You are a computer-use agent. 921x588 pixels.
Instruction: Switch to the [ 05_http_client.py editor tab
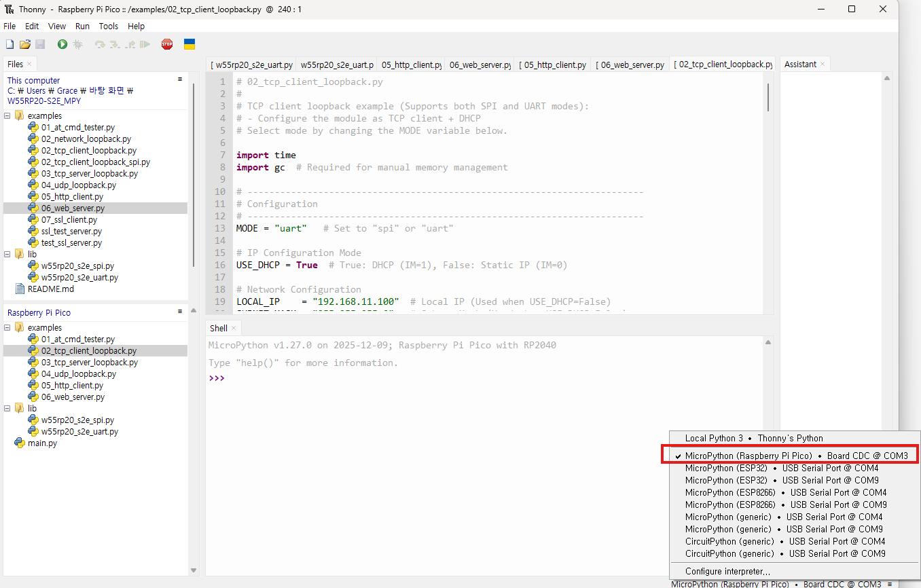[552, 65]
